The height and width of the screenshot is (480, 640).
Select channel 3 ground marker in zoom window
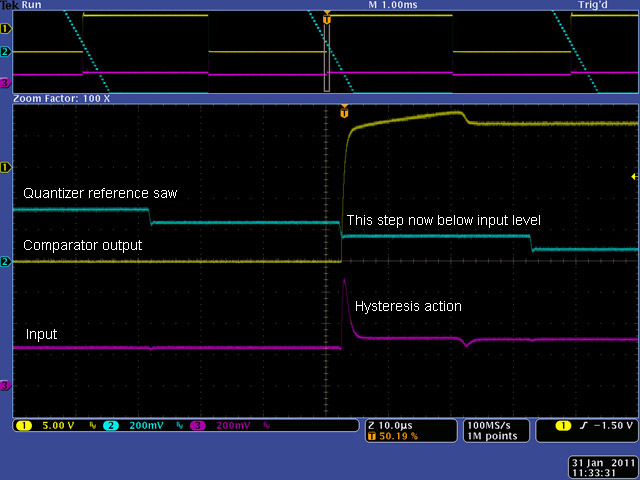5,385
